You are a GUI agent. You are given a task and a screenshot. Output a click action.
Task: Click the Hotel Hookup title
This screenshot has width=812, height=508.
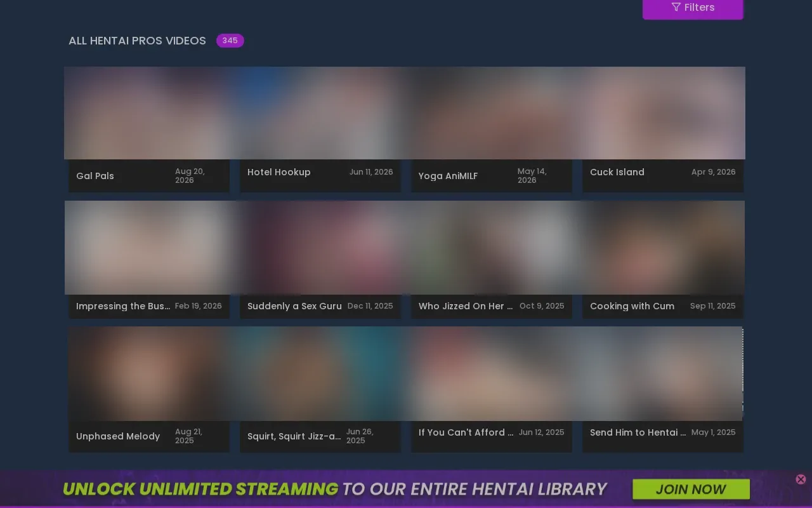coord(279,172)
